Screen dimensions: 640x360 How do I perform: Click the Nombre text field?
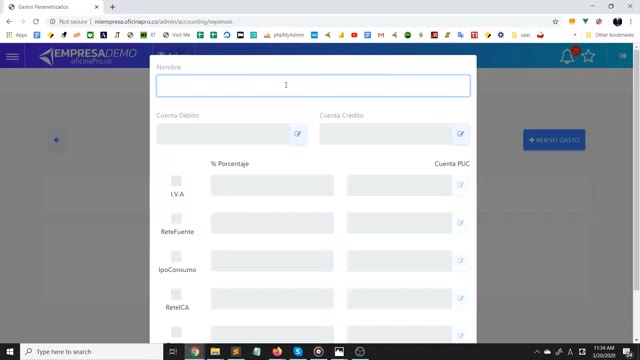(x=313, y=86)
